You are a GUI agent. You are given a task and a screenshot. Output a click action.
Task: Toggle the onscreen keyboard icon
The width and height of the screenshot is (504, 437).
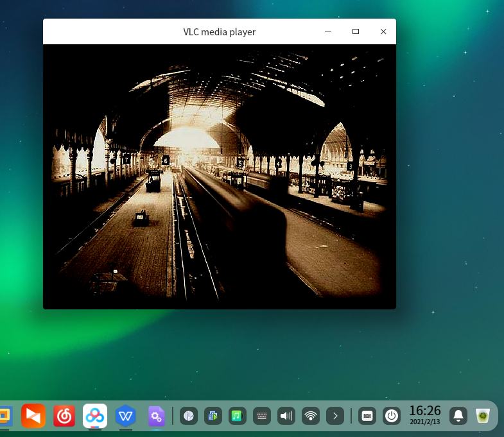coord(367,416)
